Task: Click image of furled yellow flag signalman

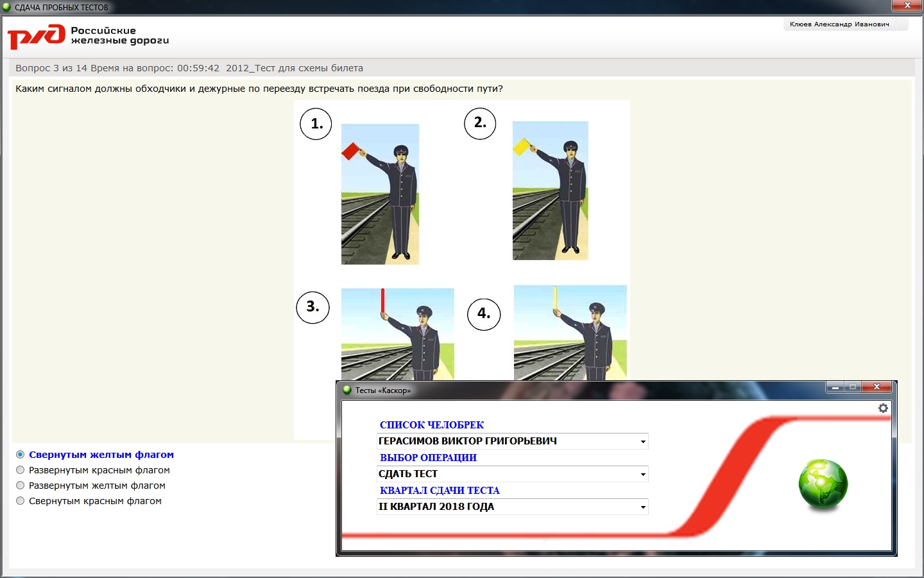Action: tap(570, 333)
